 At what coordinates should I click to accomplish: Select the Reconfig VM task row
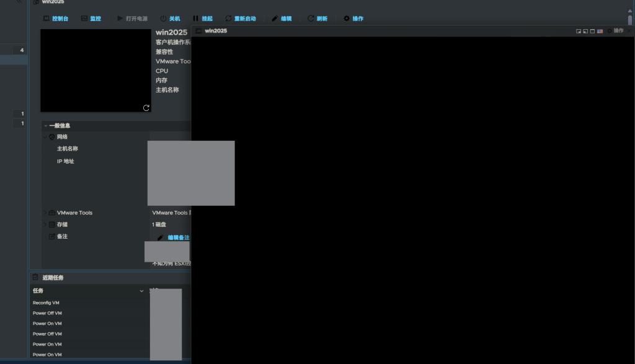pyautogui.click(x=47, y=303)
